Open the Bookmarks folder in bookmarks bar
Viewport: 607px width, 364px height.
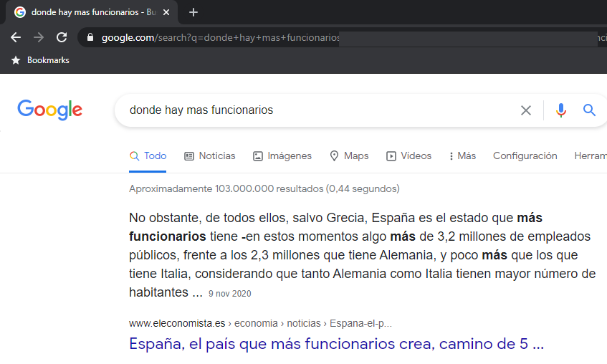click(x=48, y=60)
